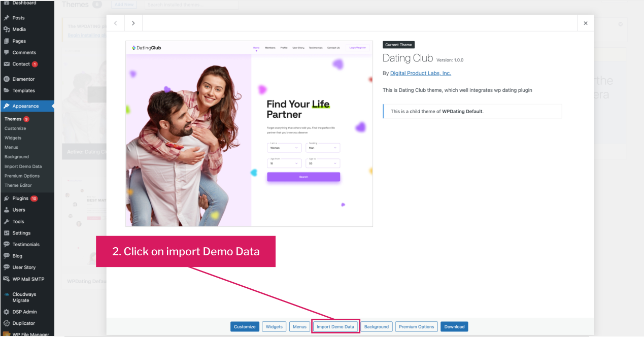Click the blue Download button
This screenshot has width=644, height=337.
click(x=454, y=327)
